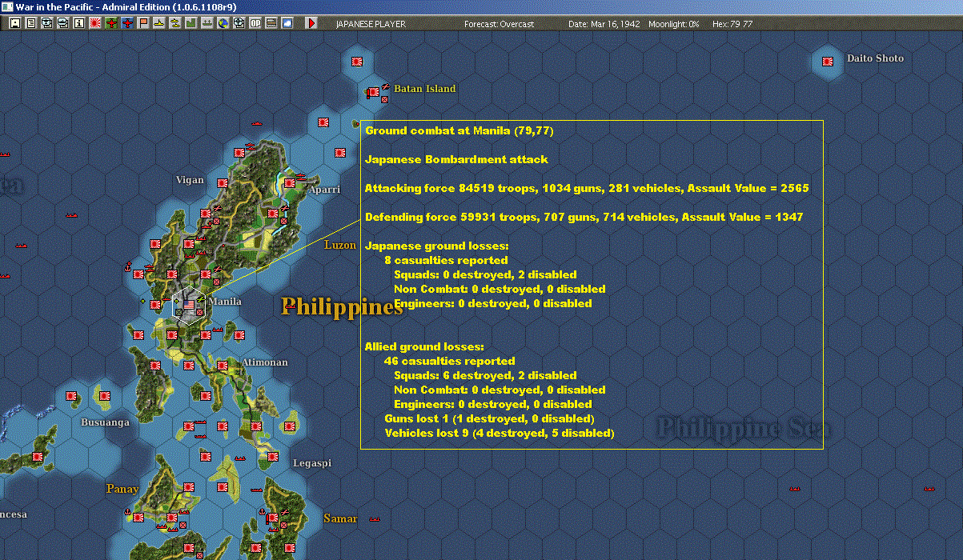This screenshot has width=963, height=560.
Task: Click the large Philippines map title
Action: pyautogui.click(x=342, y=307)
